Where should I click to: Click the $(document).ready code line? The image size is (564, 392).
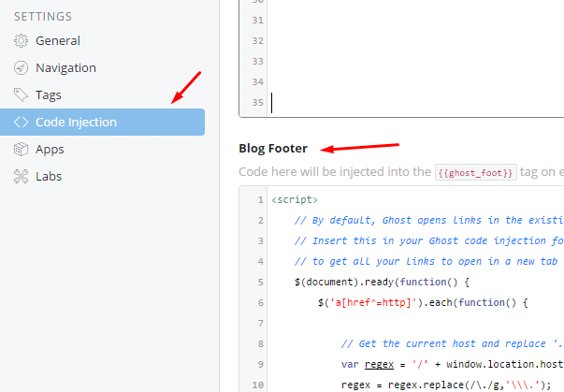[382, 282]
